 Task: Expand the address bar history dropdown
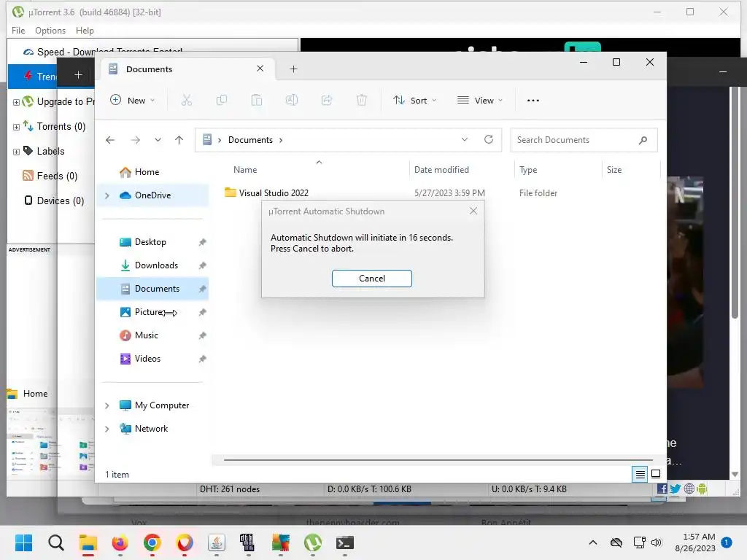click(x=465, y=139)
